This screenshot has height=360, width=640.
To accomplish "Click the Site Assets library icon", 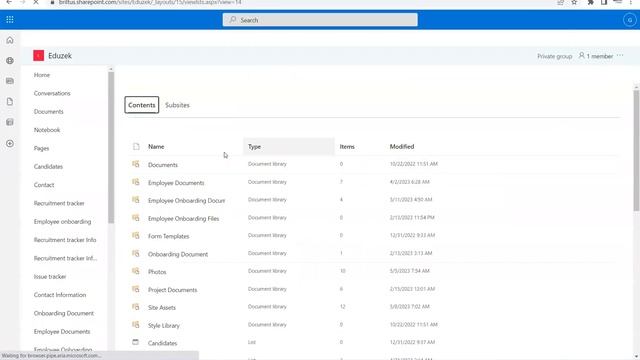I will [x=136, y=307].
